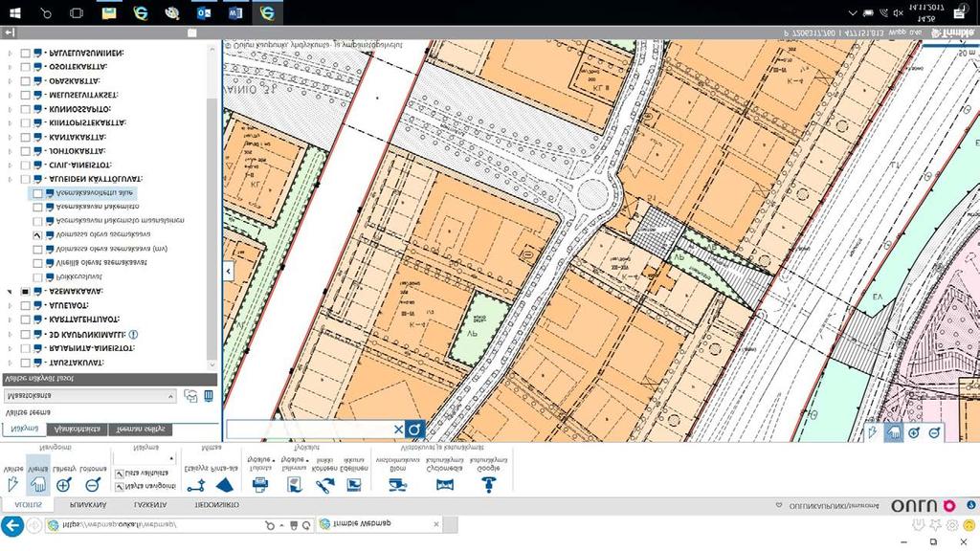Open the Teeman selitys panel tab
The image size is (980, 551).
coord(141,430)
